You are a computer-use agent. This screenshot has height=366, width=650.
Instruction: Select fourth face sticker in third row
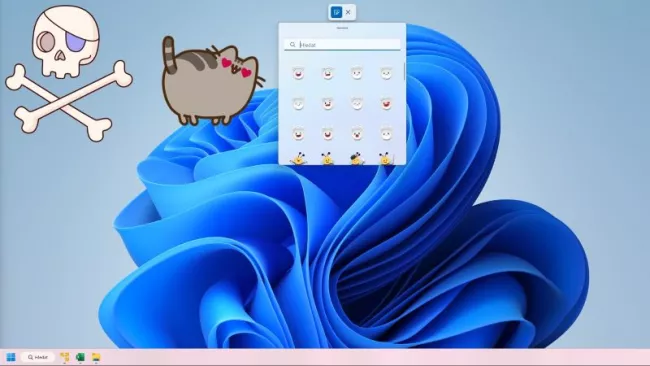(x=386, y=133)
